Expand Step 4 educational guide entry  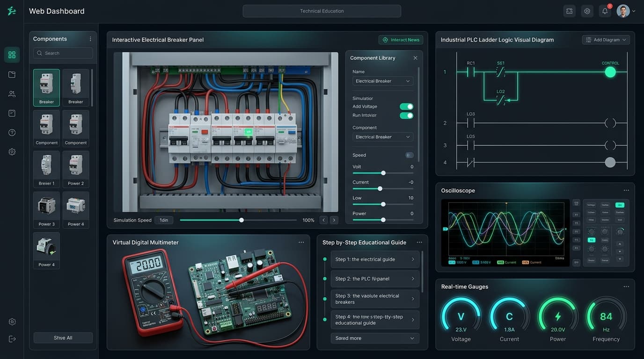tap(375, 320)
